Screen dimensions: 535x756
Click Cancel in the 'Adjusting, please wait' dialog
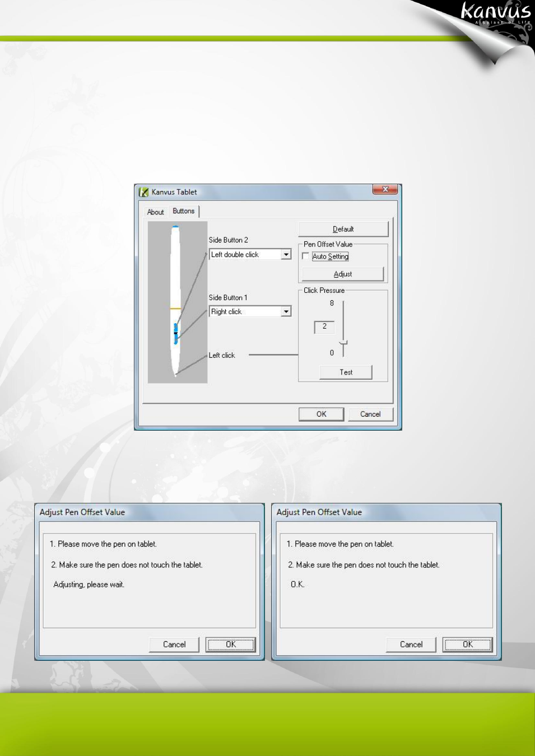(x=174, y=645)
